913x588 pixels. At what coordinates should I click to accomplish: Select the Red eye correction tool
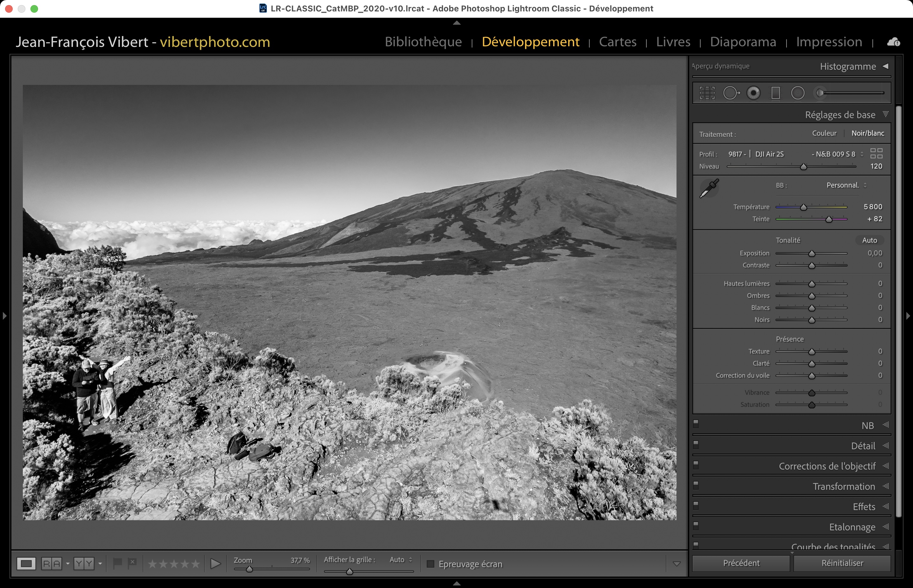753,93
